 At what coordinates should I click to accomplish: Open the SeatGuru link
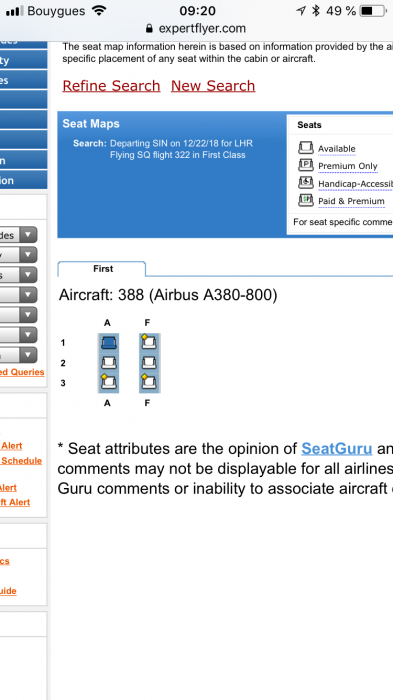coord(337,448)
